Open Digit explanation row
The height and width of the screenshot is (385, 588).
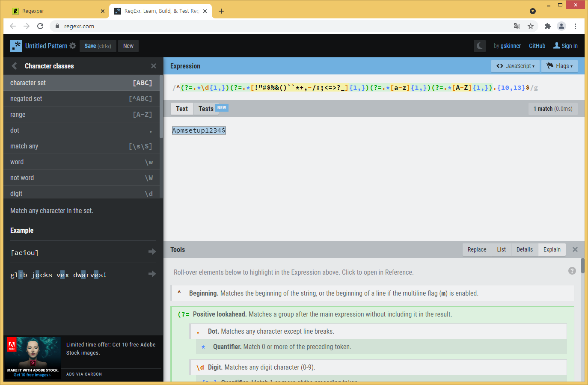click(x=378, y=367)
